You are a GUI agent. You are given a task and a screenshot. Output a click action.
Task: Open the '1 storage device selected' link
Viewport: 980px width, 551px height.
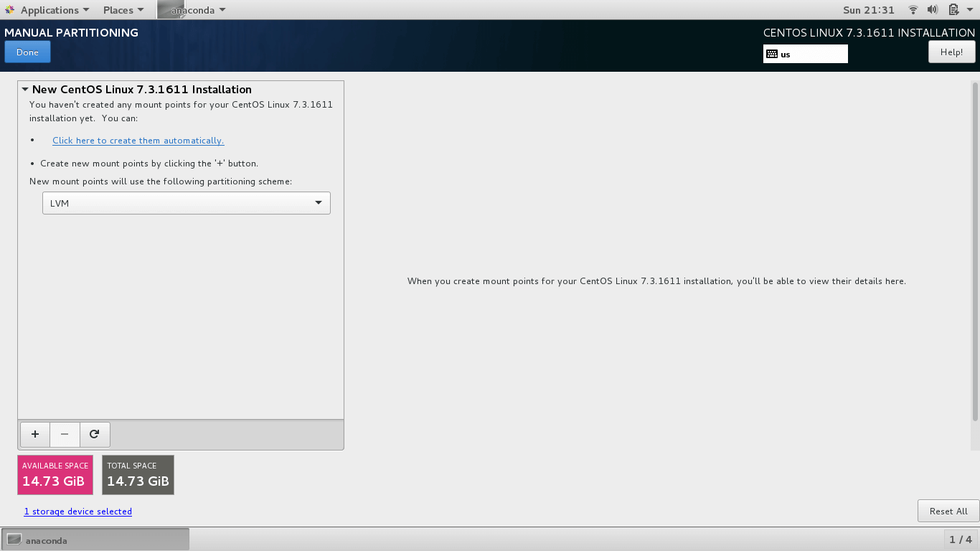point(78,512)
